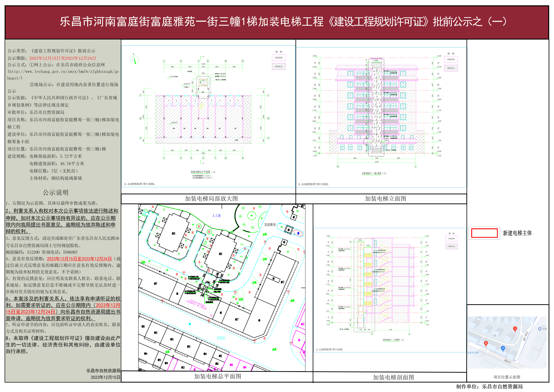Select the 公示类型 line
Screen dimensions: 554x392
click(x=51, y=51)
